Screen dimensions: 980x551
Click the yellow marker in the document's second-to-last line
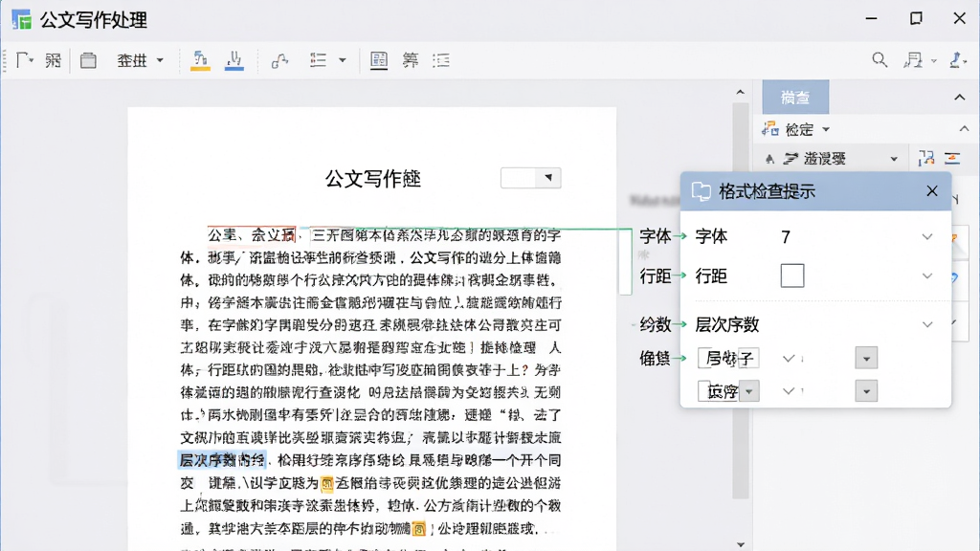coord(327,483)
